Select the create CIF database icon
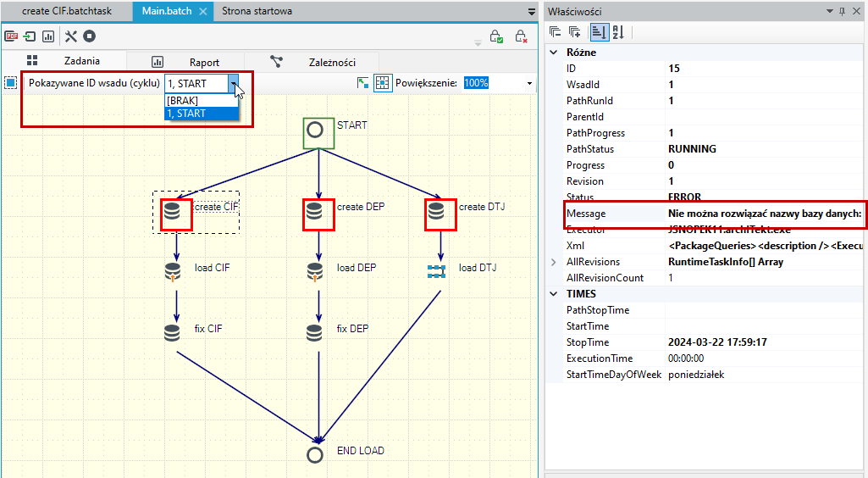 pos(172,211)
